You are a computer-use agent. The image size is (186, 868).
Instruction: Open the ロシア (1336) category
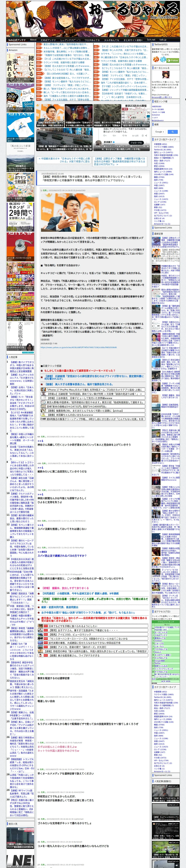(160, 202)
